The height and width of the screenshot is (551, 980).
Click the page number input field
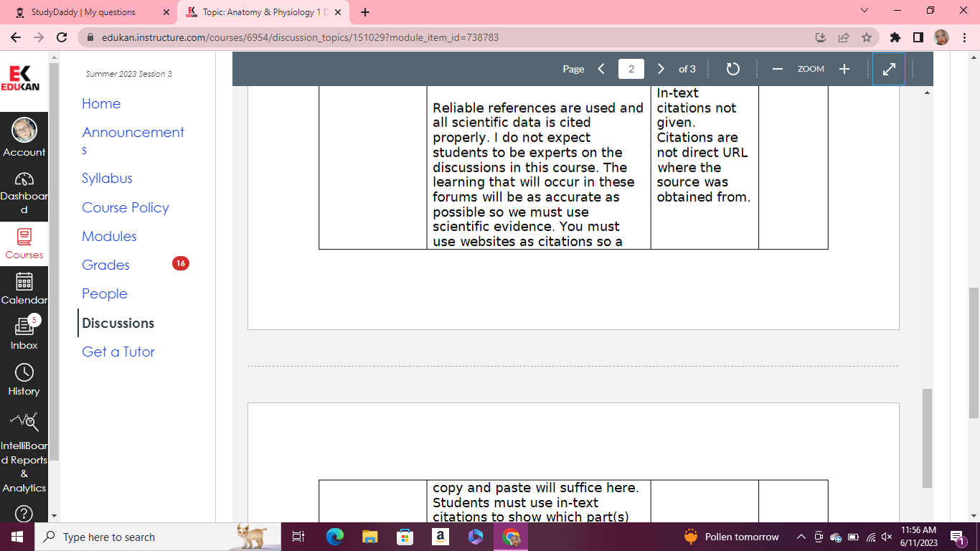(631, 69)
